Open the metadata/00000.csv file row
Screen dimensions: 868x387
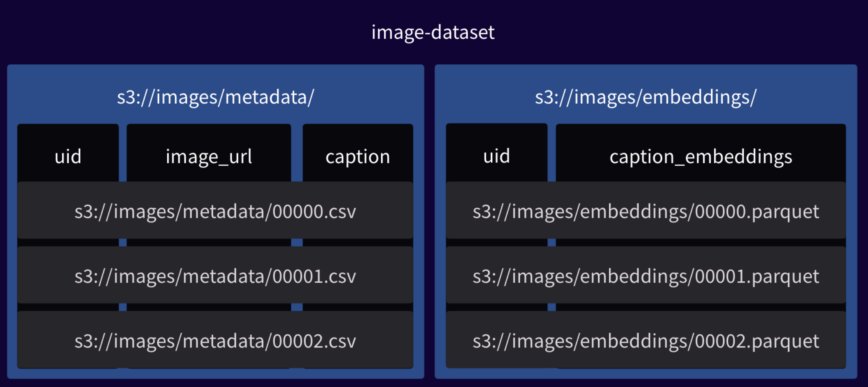coord(215,210)
